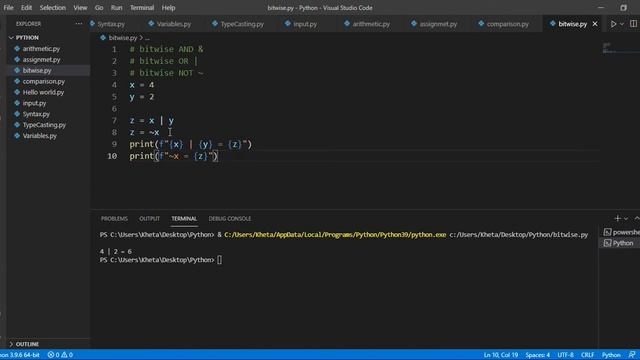Change indentation via Spaces: 4
Viewport: 640px width, 360px height.
click(x=538, y=355)
